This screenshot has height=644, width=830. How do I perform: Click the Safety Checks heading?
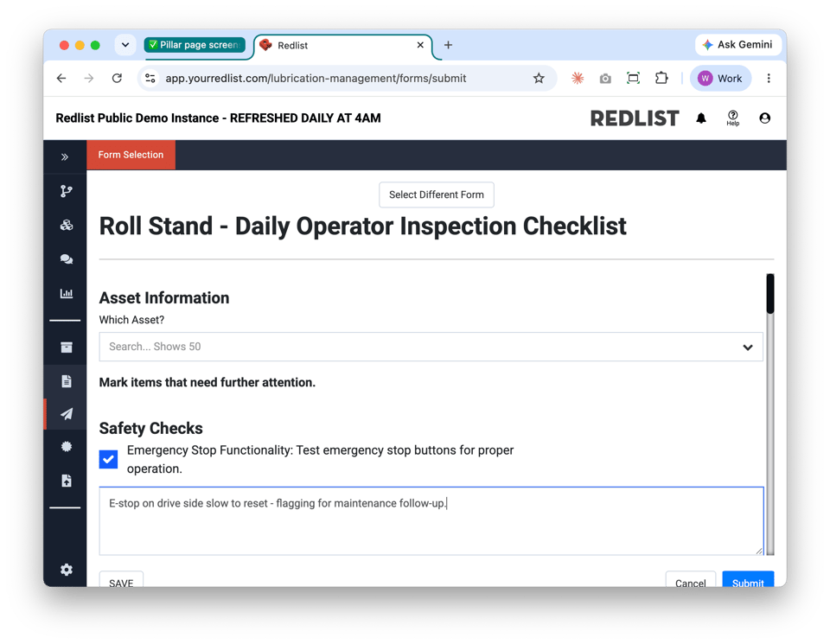tap(150, 428)
